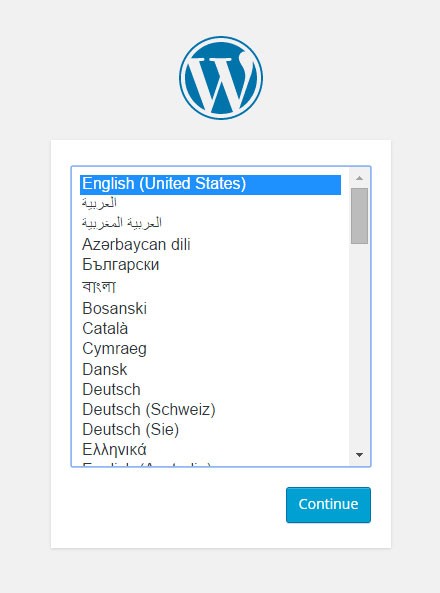Choose Ελληνικά from language list
The width and height of the screenshot is (440, 593).
210,450
